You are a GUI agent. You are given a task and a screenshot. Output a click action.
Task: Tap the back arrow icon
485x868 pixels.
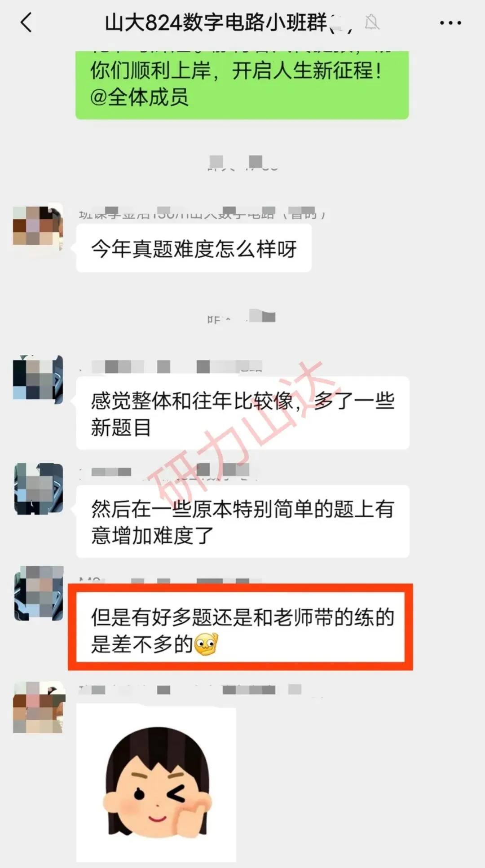pos(26,22)
